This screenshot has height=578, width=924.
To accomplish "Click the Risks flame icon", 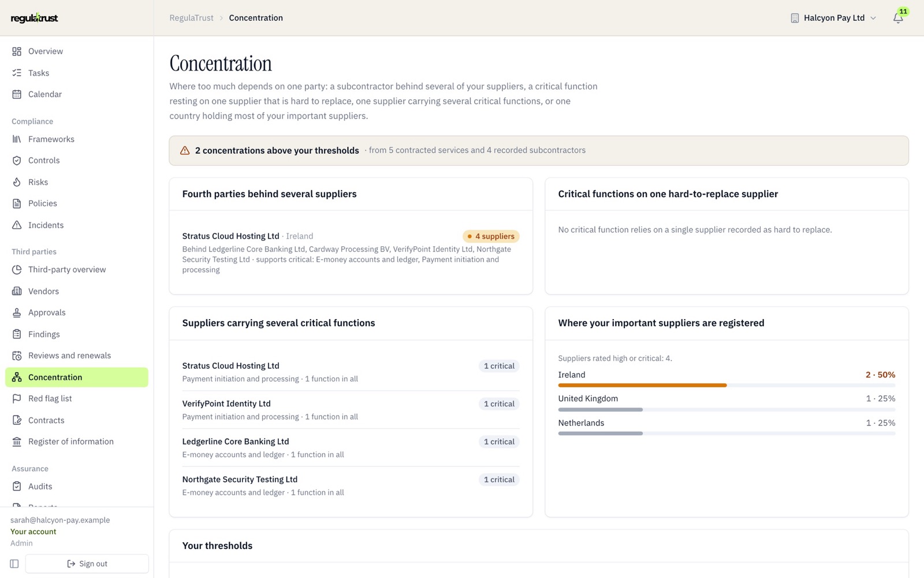I will [x=17, y=182].
